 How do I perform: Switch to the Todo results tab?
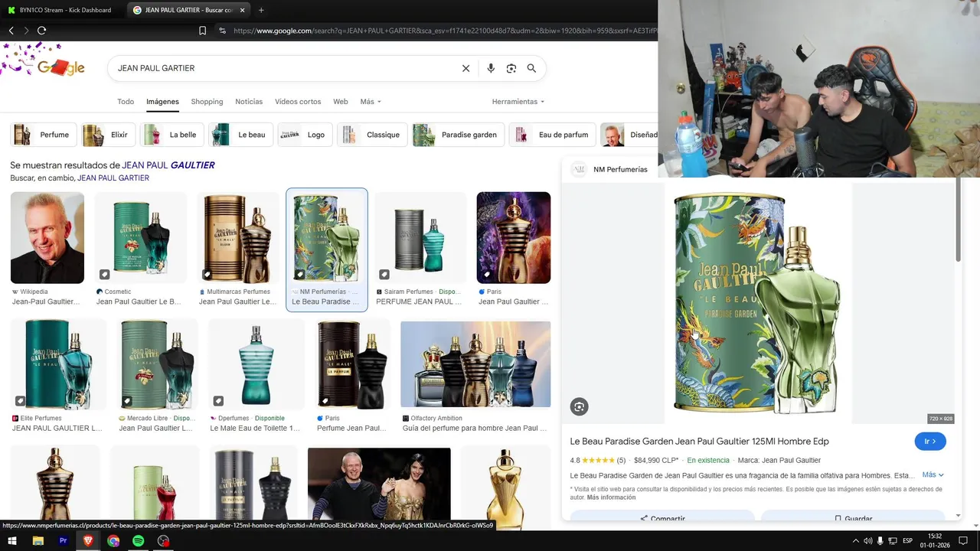(x=126, y=102)
